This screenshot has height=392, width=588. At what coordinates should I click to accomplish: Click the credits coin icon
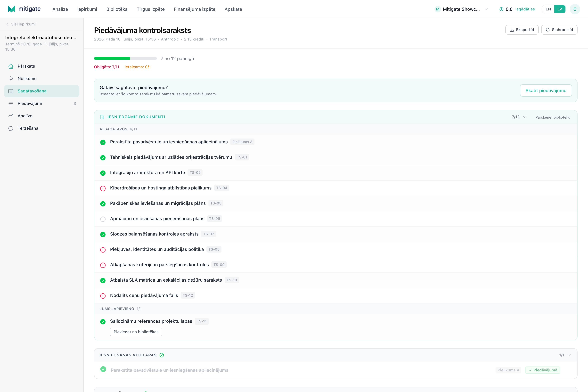(501, 9)
